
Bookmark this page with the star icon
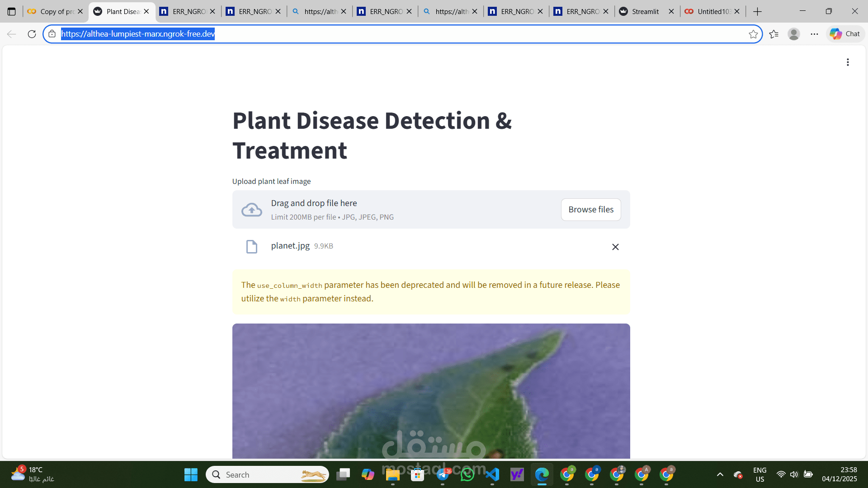pos(754,34)
